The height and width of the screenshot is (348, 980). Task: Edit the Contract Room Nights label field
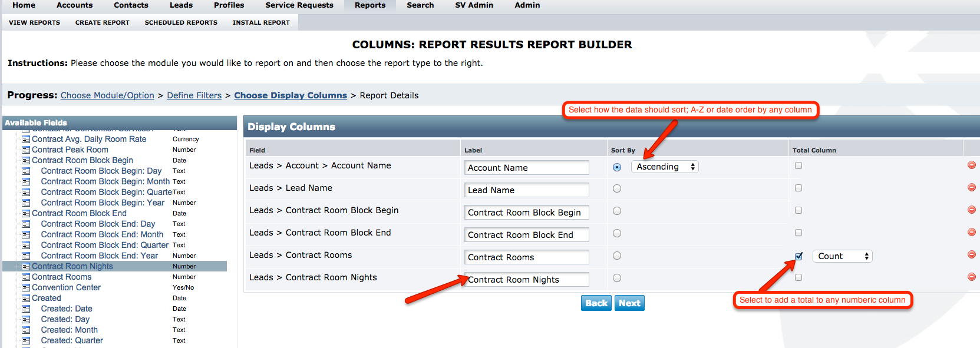(527, 280)
